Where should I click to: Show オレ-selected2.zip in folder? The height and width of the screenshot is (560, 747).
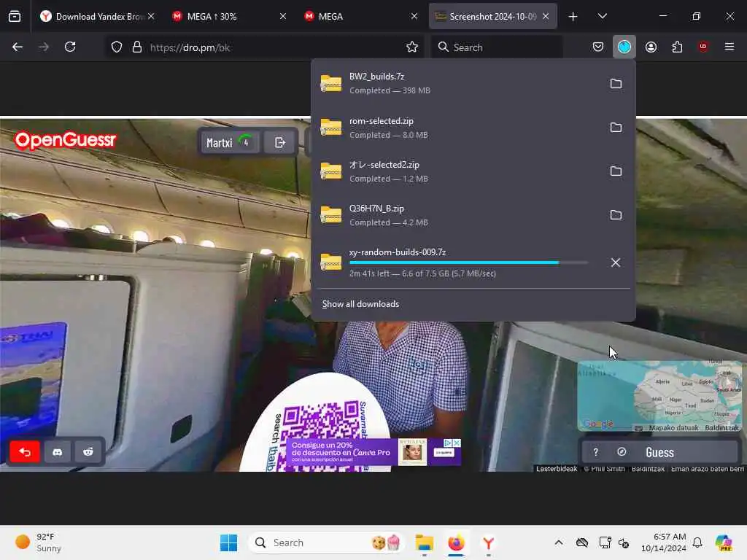click(616, 171)
